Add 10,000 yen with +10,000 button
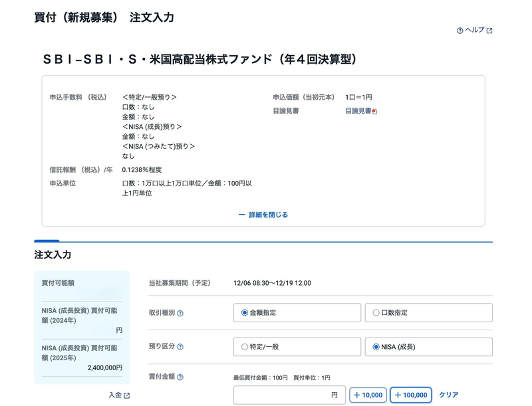Screen dimensions: 532x406 click(x=368, y=395)
